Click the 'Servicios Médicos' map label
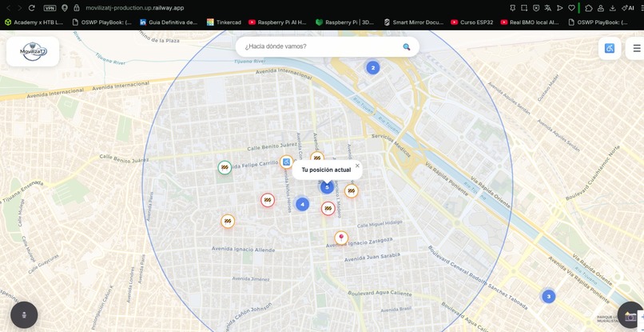Viewport: 644px width, 332px height. click(x=391, y=146)
